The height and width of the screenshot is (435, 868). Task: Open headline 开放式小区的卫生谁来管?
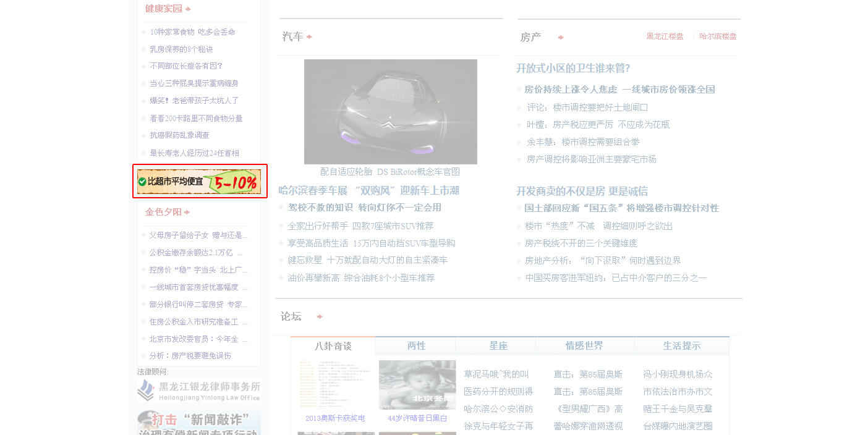[x=573, y=68]
